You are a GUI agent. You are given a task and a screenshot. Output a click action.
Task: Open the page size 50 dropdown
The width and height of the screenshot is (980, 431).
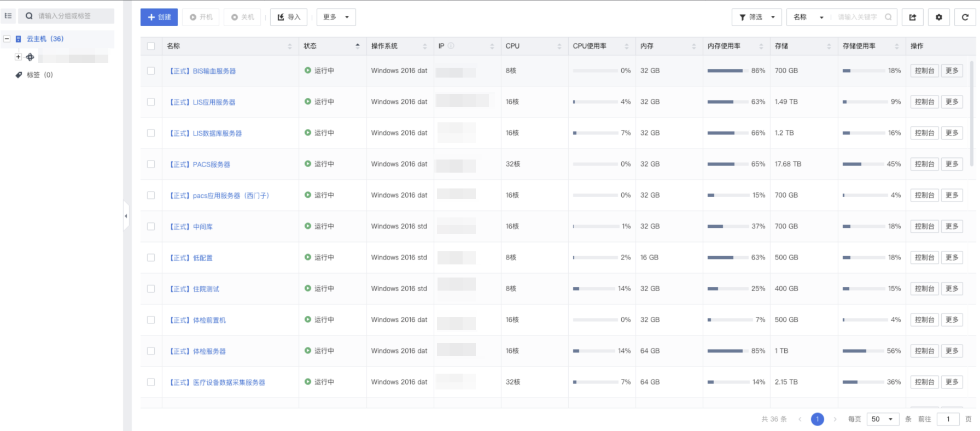click(883, 419)
